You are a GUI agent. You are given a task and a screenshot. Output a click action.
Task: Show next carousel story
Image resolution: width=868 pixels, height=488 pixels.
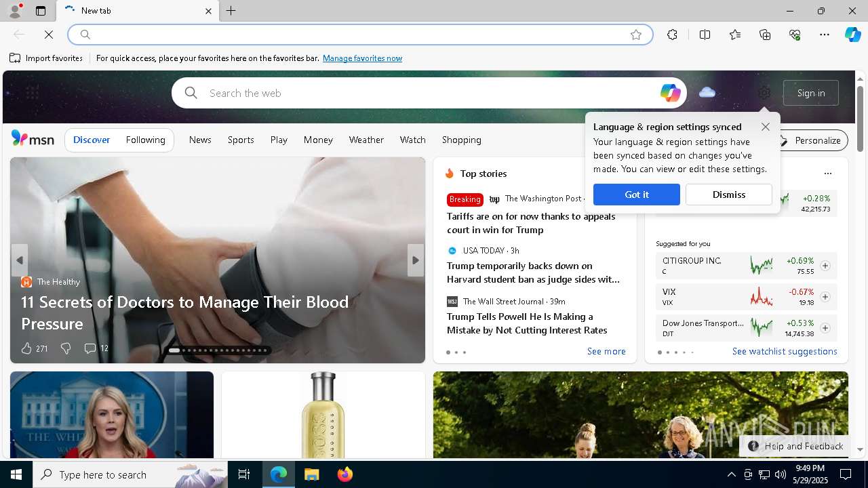pyautogui.click(x=416, y=260)
